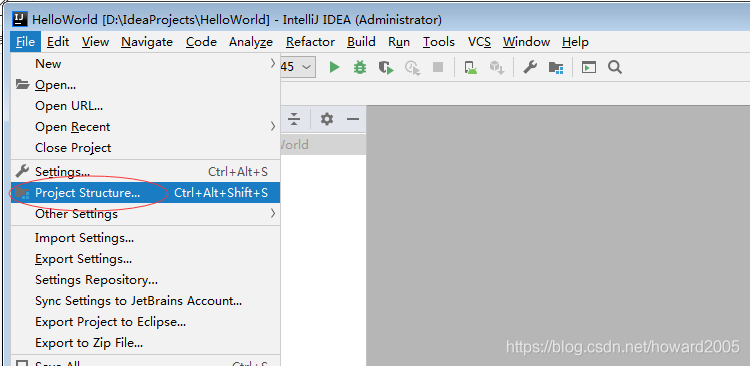
Task: Expand the Other Settings submenu
Action: tap(145, 214)
